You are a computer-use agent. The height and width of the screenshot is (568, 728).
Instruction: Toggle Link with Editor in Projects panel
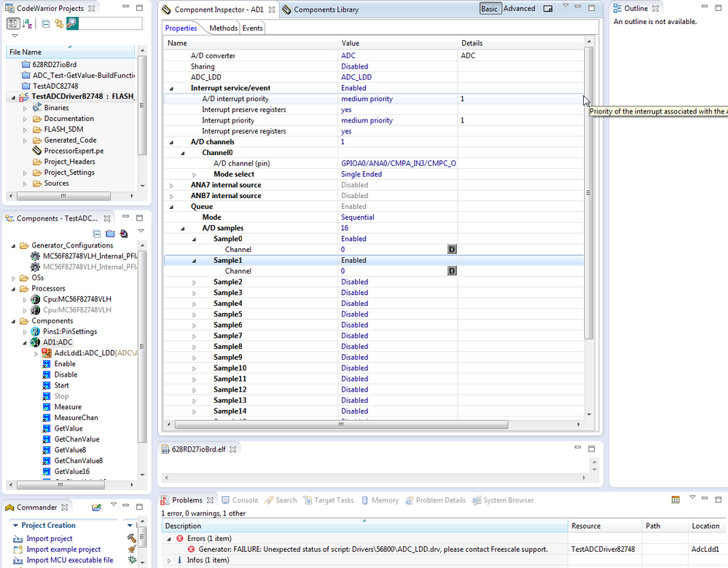coord(58,24)
